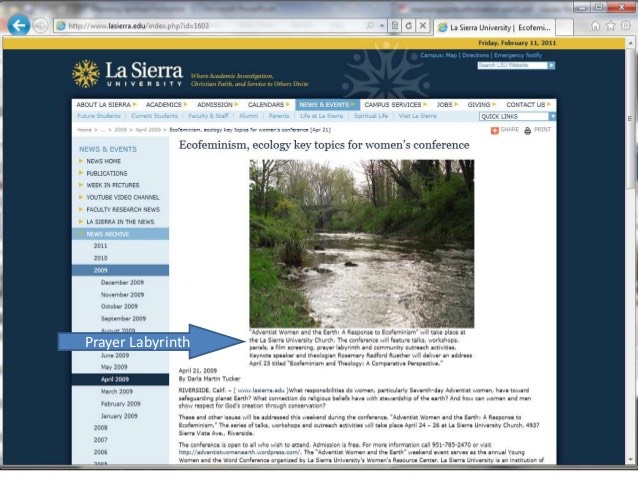Go back with the browser back arrow
Screen dimensions: 638x479
19,26
